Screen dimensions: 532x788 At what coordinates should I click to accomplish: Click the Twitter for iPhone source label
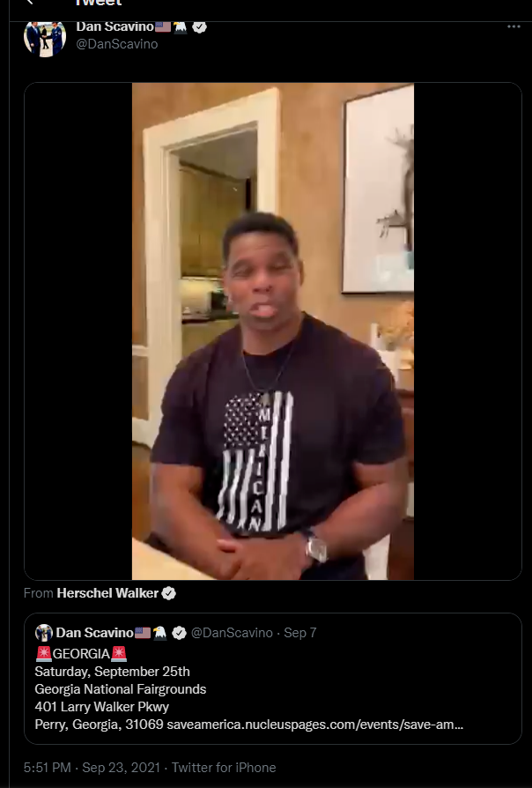[x=224, y=768]
